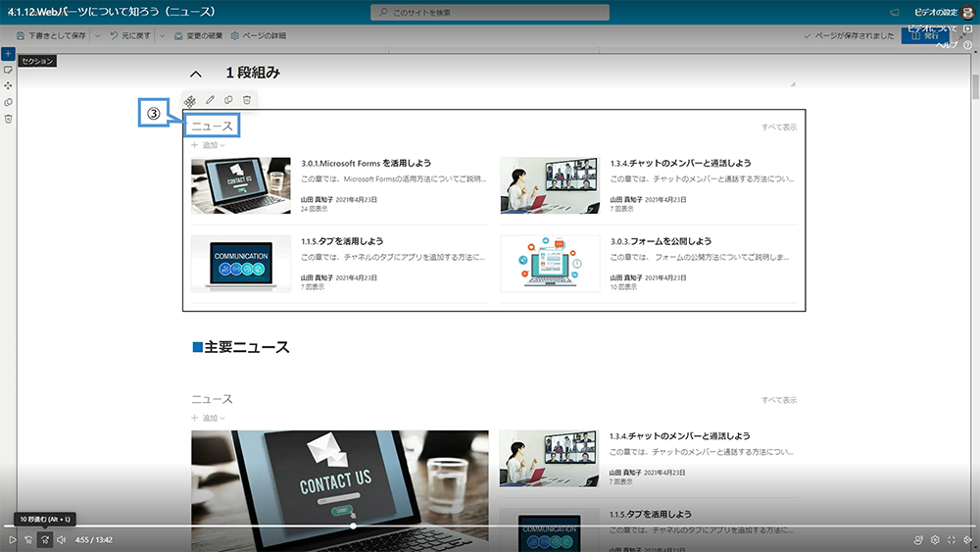Move the video progress bar scrubber handle
The image size is (980, 552).
click(x=353, y=526)
